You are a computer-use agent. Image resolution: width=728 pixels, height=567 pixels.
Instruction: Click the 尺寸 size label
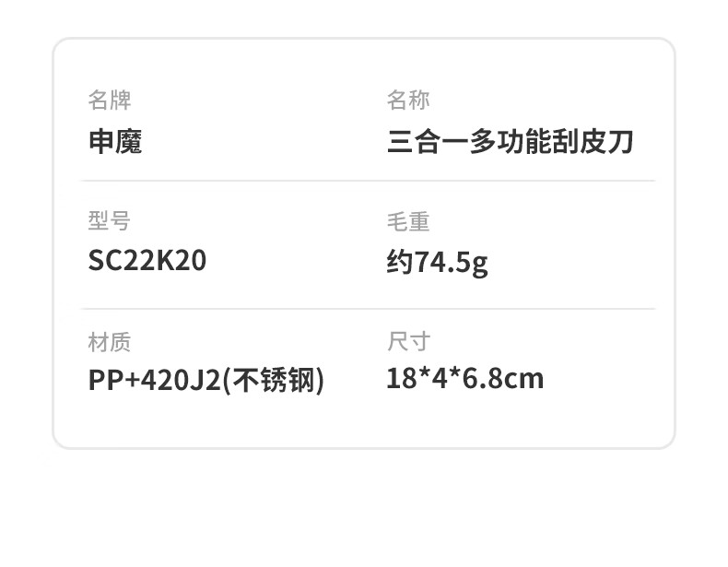pos(408,342)
